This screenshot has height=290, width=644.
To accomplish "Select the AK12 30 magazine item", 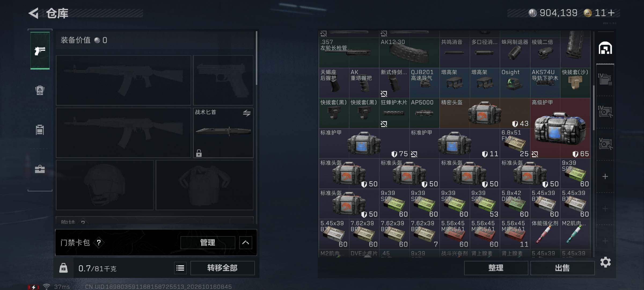I will coord(409,53).
